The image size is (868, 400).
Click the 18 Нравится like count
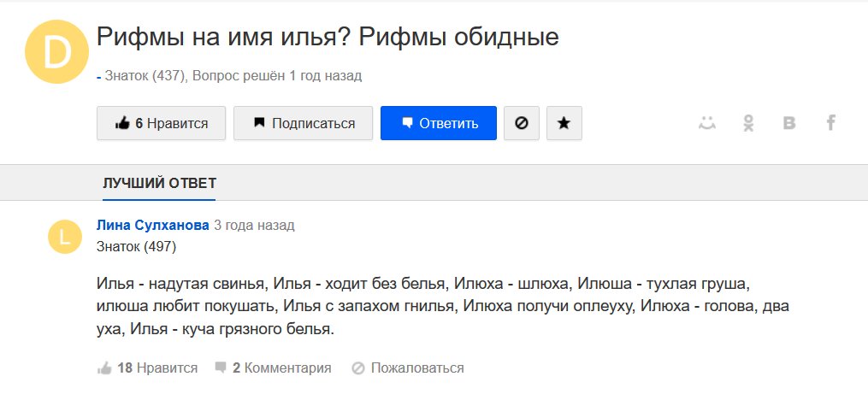(x=157, y=368)
